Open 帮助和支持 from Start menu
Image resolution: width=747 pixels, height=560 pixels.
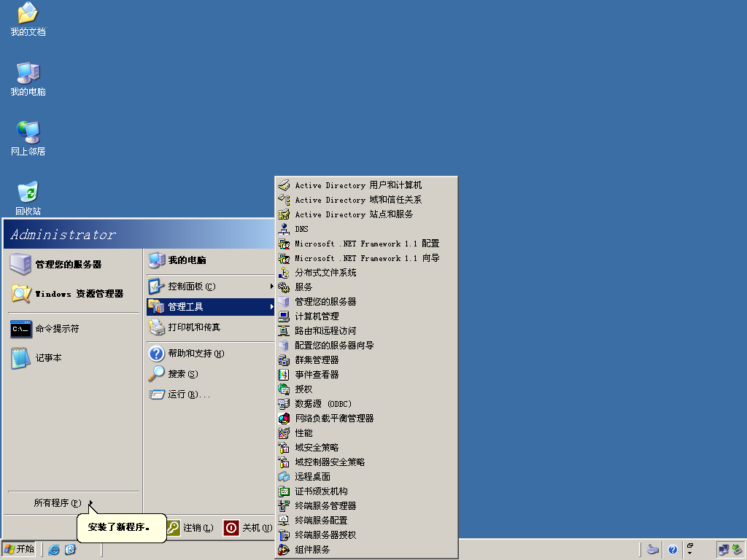click(x=211, y=354)
